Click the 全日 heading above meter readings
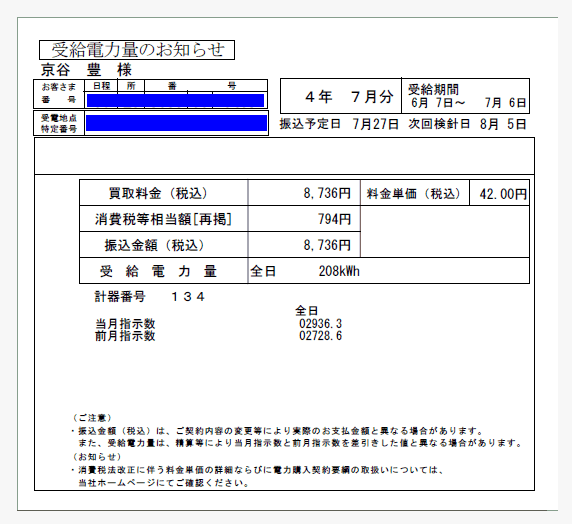This screenshot has width=572, height=524. [x=306, y=311]
